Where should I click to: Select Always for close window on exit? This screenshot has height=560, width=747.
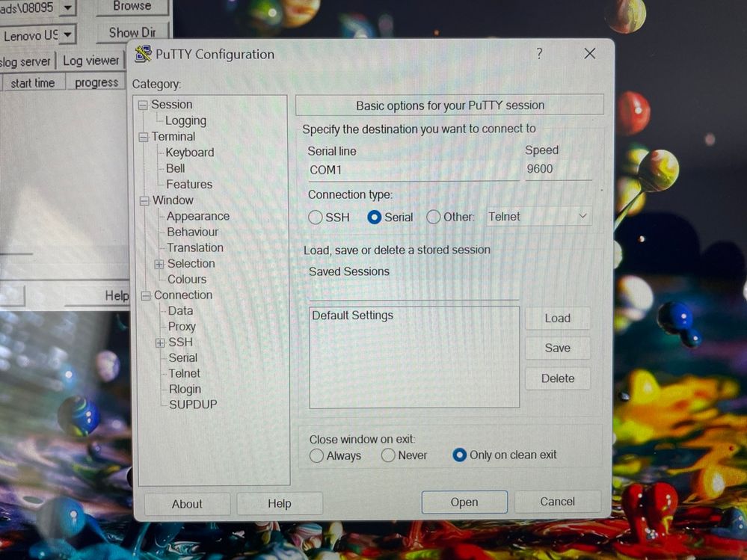click(317, 455)
